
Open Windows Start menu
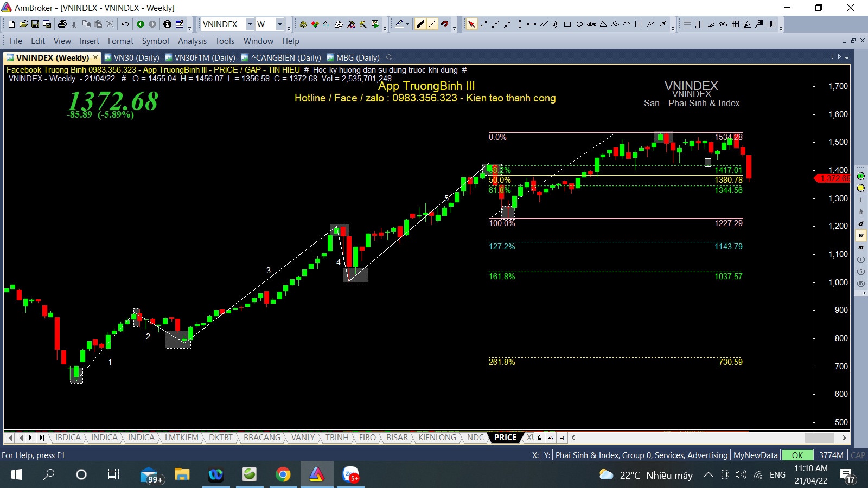16,475
